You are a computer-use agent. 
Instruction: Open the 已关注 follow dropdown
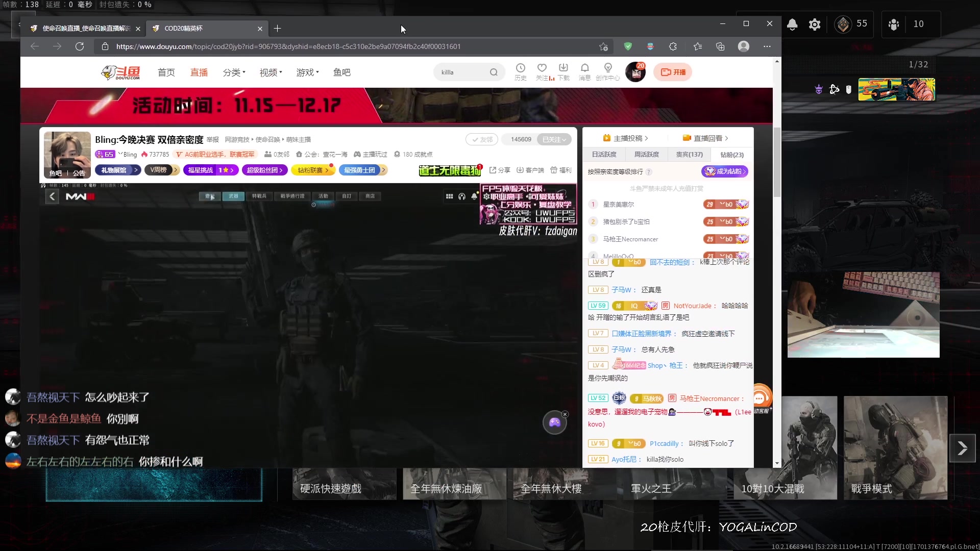pos(554,139)
